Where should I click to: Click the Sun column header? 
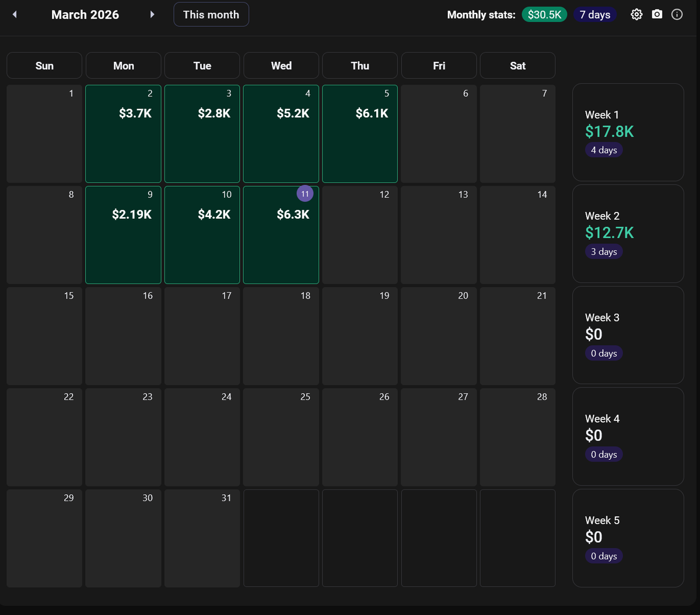pyautogui.click(x=44, y=65)
